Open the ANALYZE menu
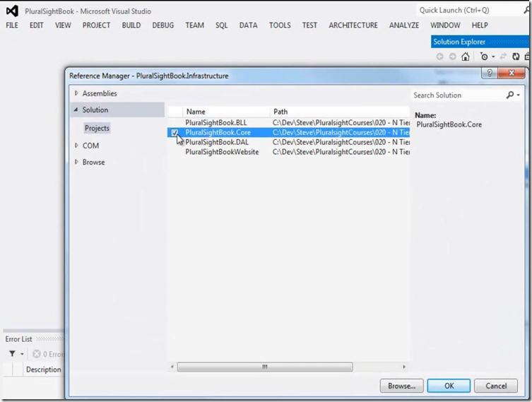The width and height of the screenshot is (532, 402). (x=404, y=25)
